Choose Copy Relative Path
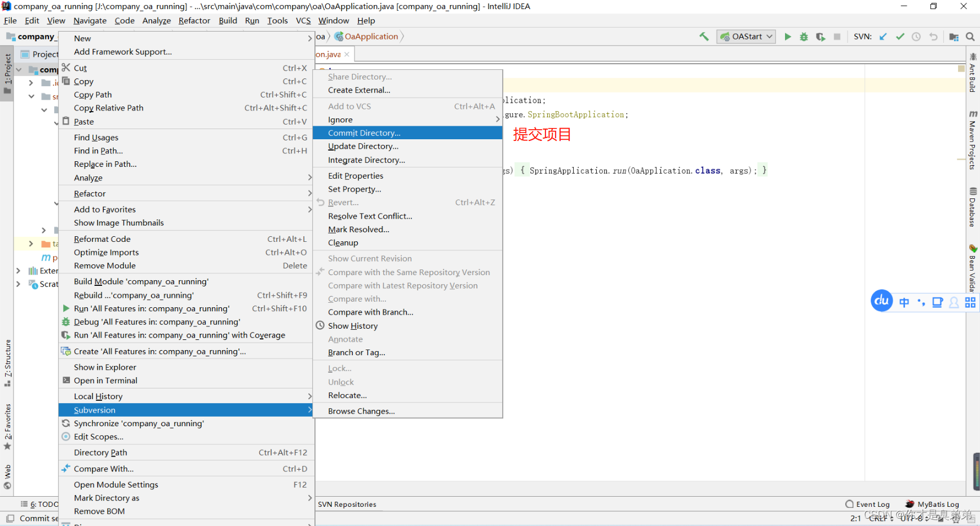 (186, 108)
